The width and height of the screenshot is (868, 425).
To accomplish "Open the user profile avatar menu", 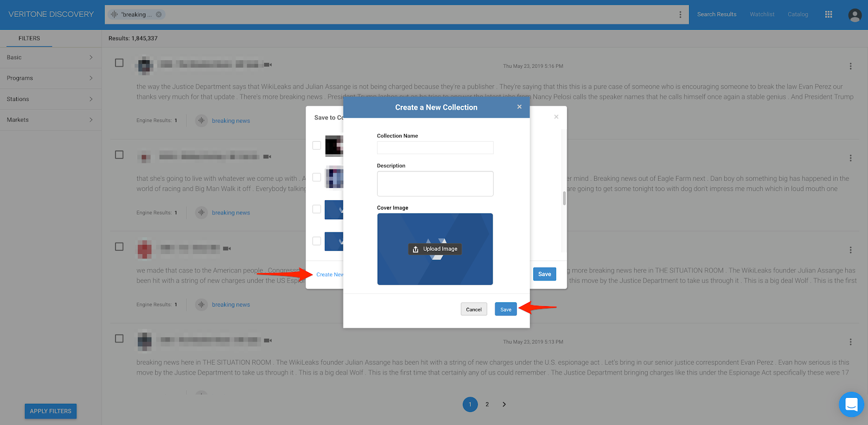I will (854, 15).
